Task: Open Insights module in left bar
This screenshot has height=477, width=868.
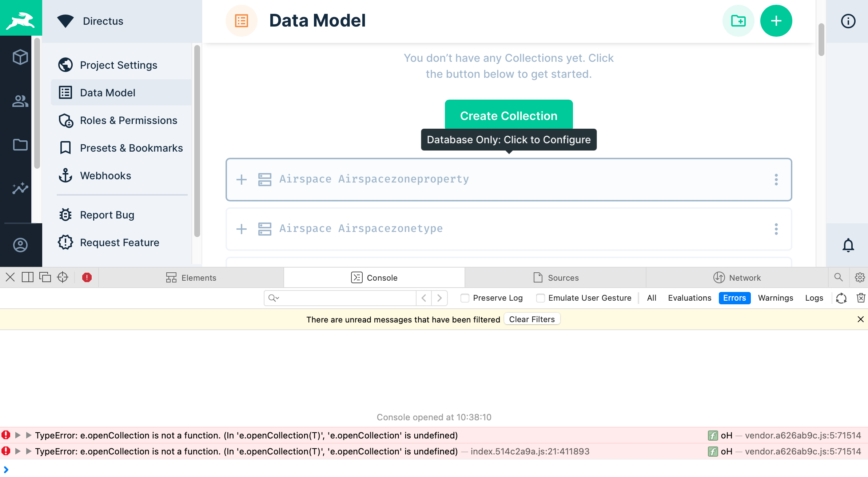Action: tap(20, 188)
